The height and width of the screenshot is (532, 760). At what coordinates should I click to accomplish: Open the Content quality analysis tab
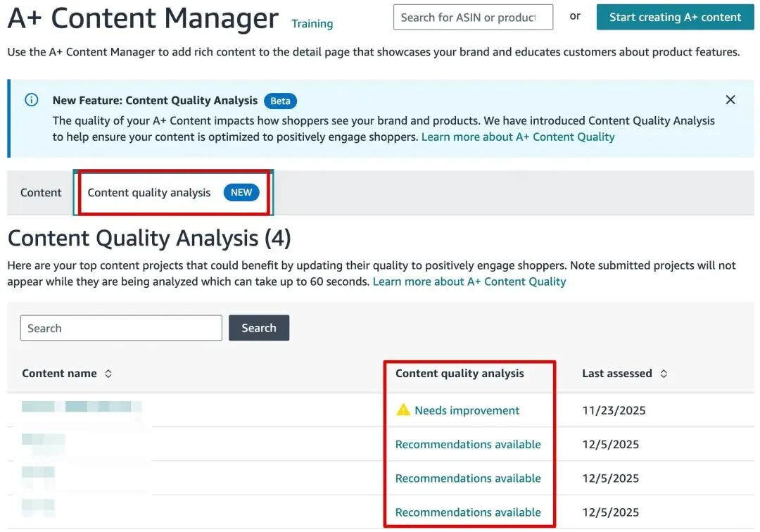(149, 193)
